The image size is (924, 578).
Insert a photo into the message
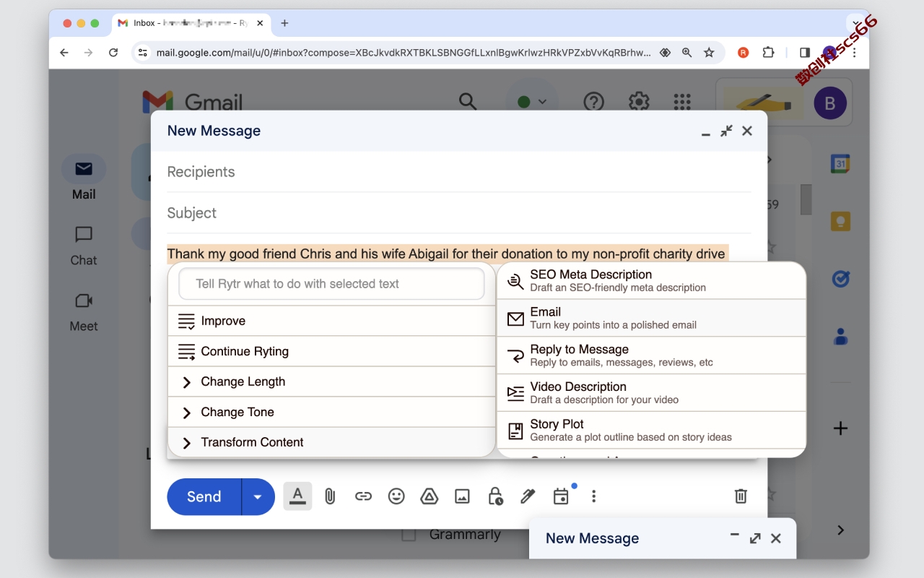click(462, 496)
